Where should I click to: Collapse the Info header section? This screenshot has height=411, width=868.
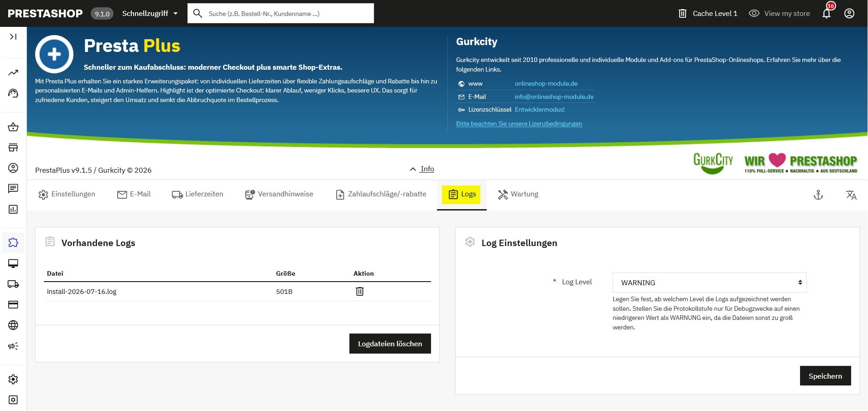click(x=422, y=169)
